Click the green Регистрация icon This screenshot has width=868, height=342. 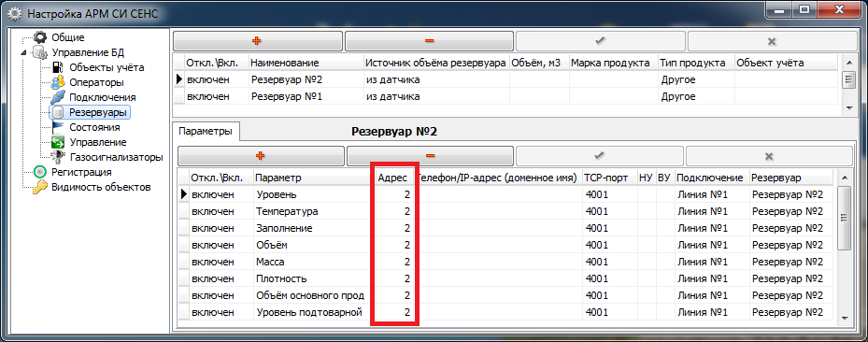point(40,172)
